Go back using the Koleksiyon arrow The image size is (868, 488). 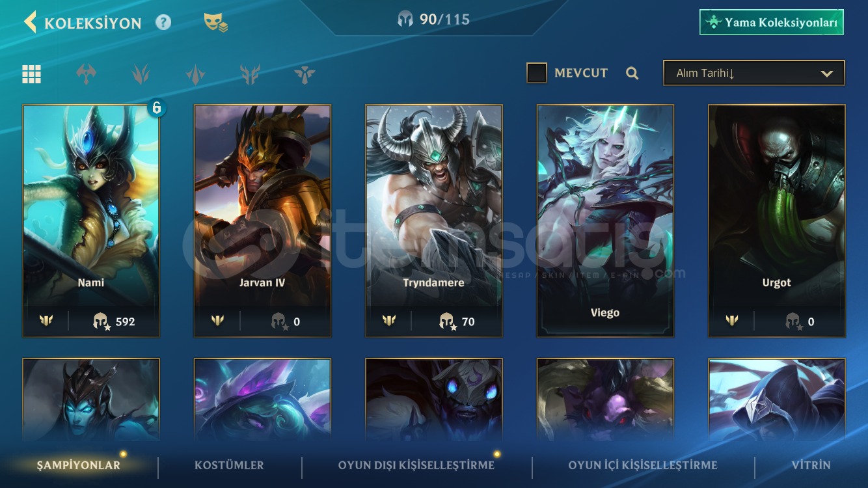(30, 22)
